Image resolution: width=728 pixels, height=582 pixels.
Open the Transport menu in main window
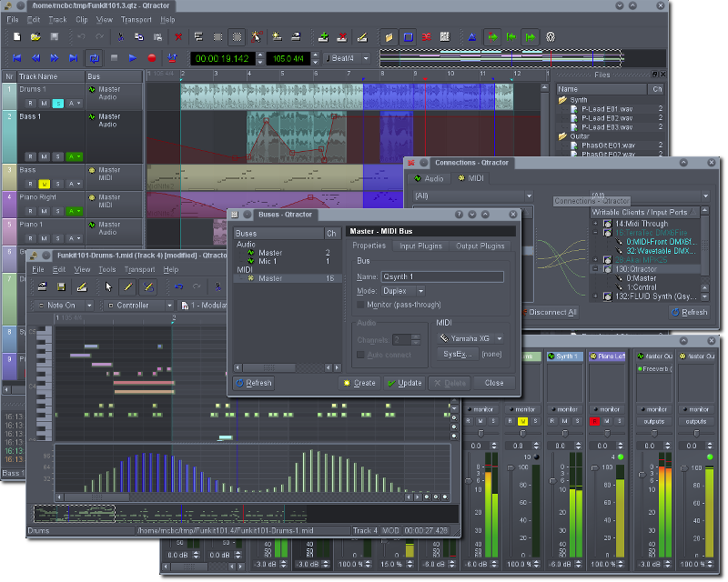[135, 19]
